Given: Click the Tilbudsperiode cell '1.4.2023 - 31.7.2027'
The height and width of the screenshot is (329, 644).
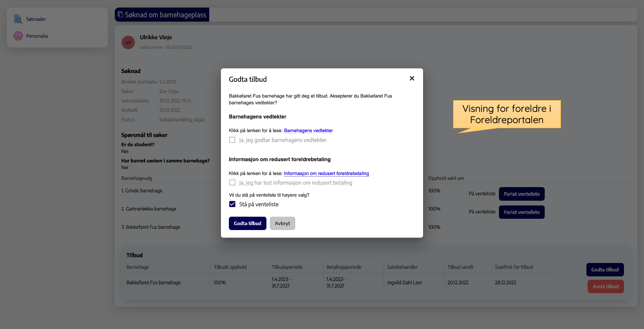Looking at the screenshot, I should (x=281, y=283).
